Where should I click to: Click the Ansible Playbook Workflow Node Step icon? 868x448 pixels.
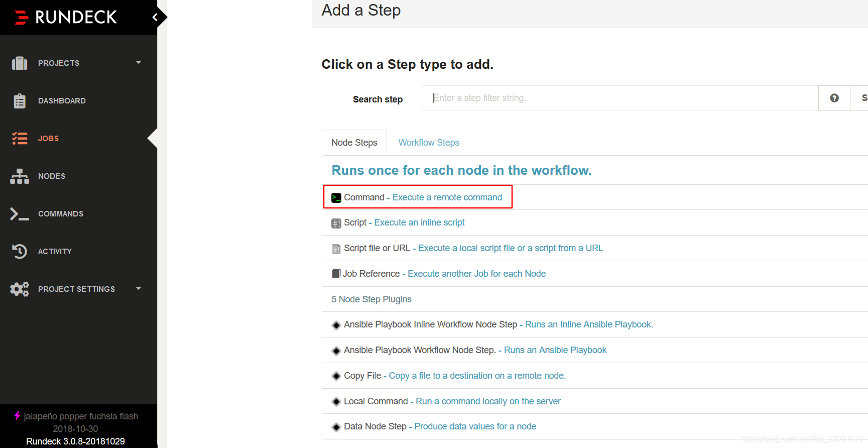point(336,351)
